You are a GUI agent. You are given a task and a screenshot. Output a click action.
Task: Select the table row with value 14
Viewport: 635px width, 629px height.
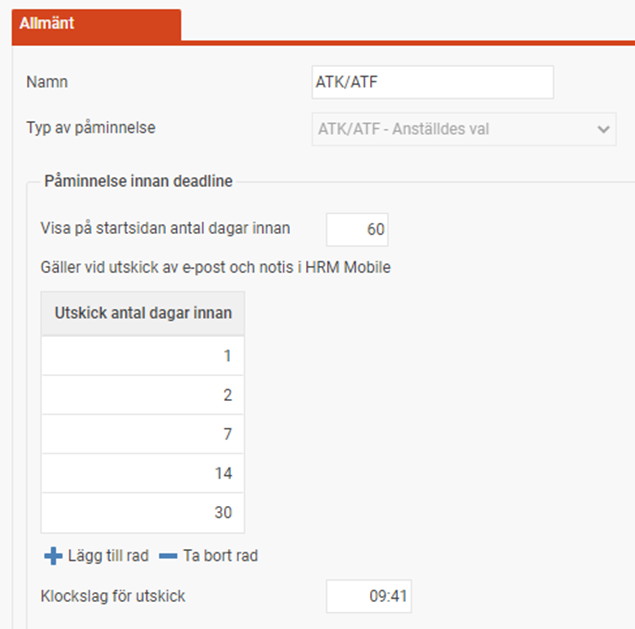coord(142,473)
